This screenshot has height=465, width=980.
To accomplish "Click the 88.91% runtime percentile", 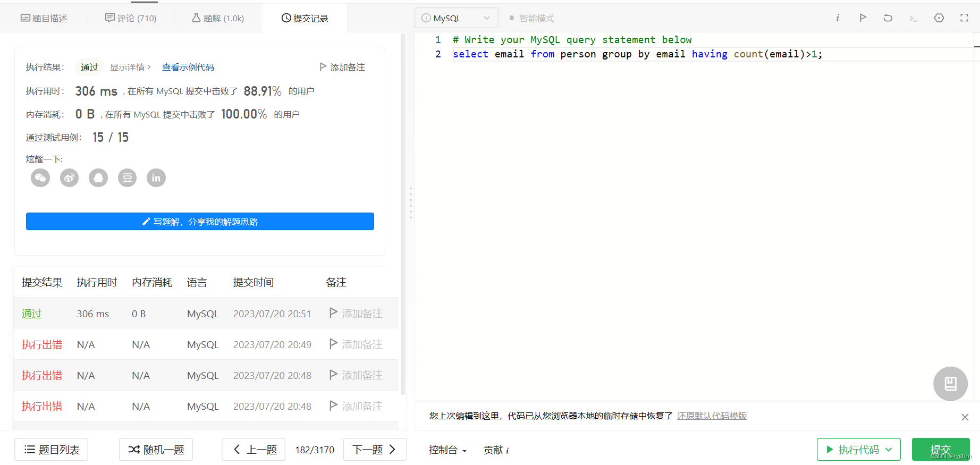I will (x=263, y=91).
